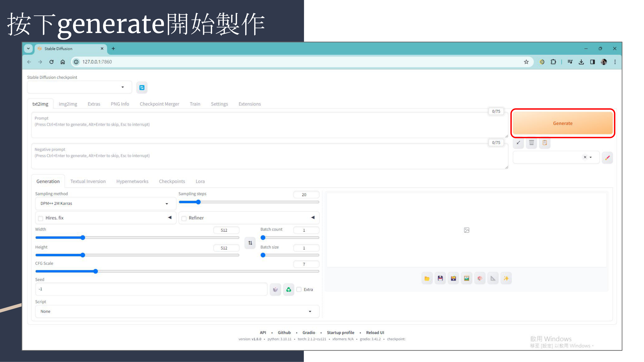
Task: Open the browser profile avatar
Action: point(603,62)
